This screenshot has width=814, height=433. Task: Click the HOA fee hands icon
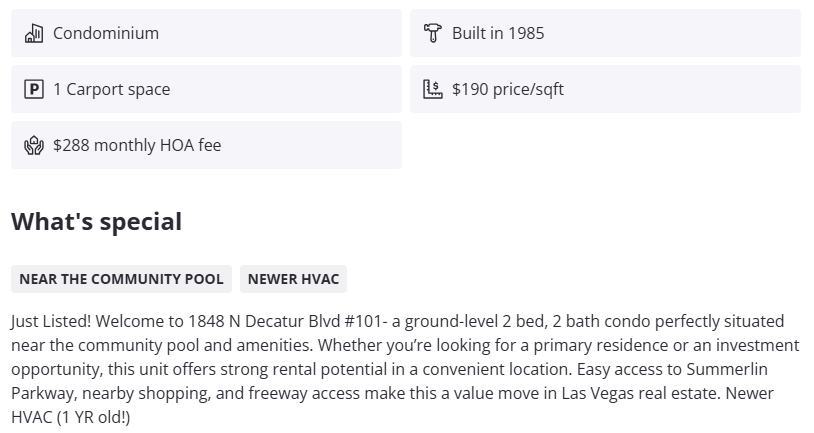[34, 145]
